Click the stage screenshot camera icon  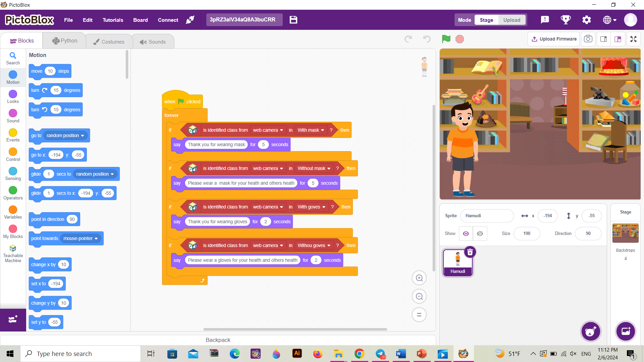[588, 39]
